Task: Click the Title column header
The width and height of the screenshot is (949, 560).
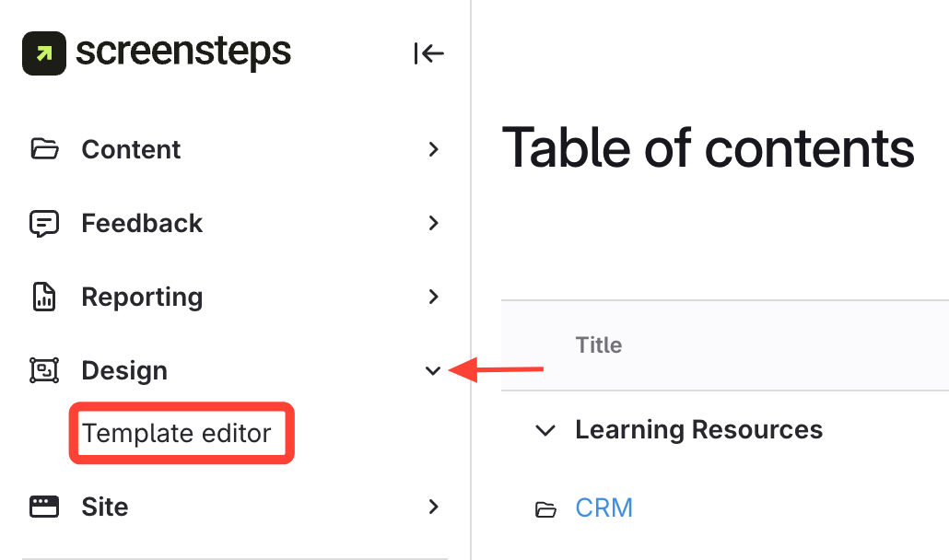Action: [x=599, y=345]
